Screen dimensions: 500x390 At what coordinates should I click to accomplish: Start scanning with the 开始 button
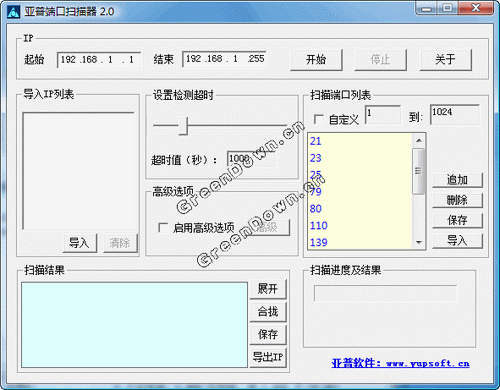click(x=316, y=60)
